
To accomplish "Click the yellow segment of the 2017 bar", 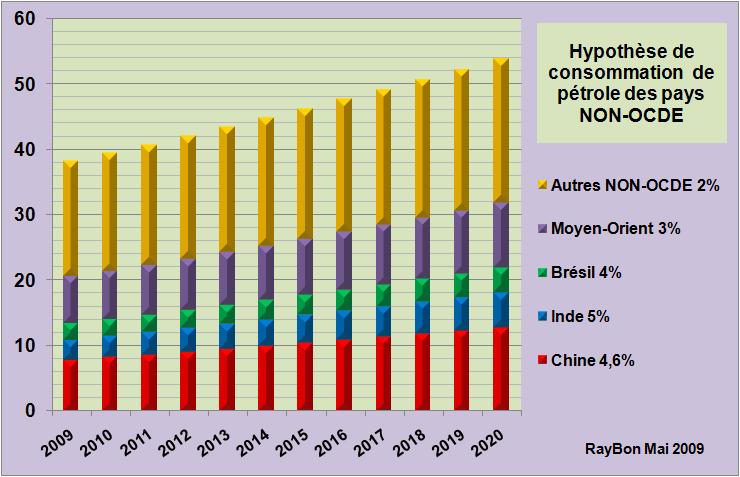I will tap(381, 160).
